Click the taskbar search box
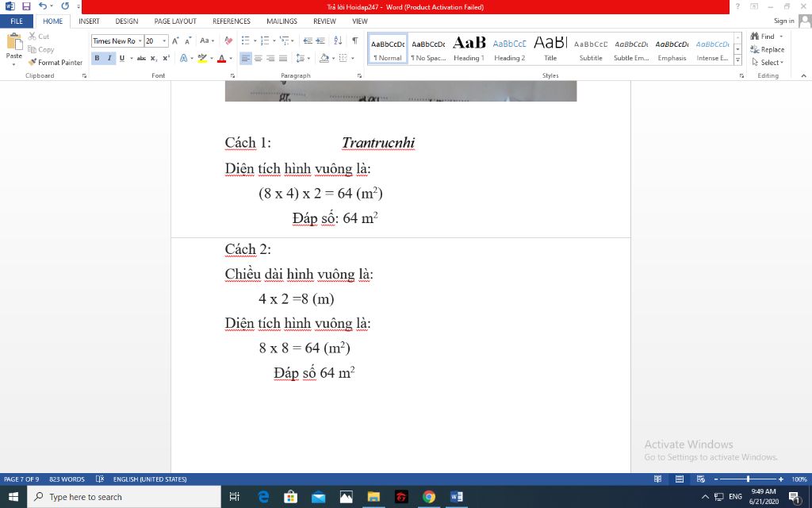 (124, 497)
